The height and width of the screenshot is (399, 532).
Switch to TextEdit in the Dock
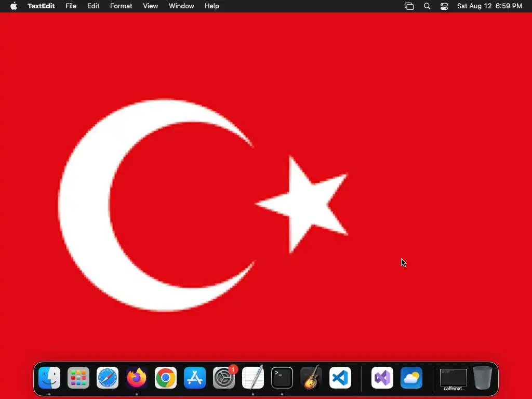pos(253,377)
